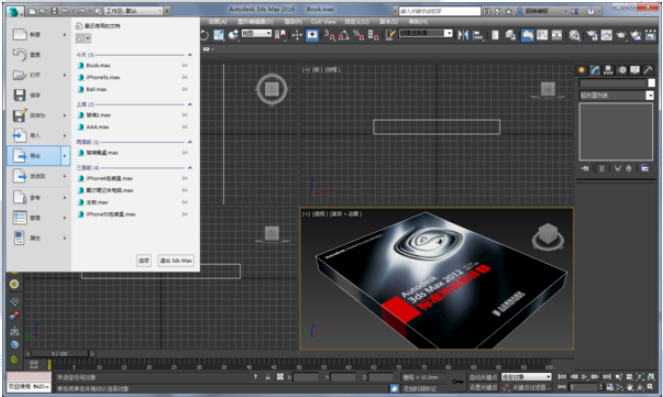Image resolution: width=663 pixels, height=397 pixels.
Task: Toggle the 3D Snaps icon
Action: click(330, 35)
